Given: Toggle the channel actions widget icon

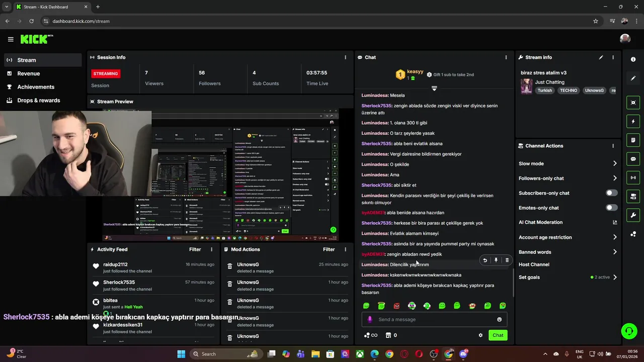Looking at the screenshot, I should (x=633, y=196).
